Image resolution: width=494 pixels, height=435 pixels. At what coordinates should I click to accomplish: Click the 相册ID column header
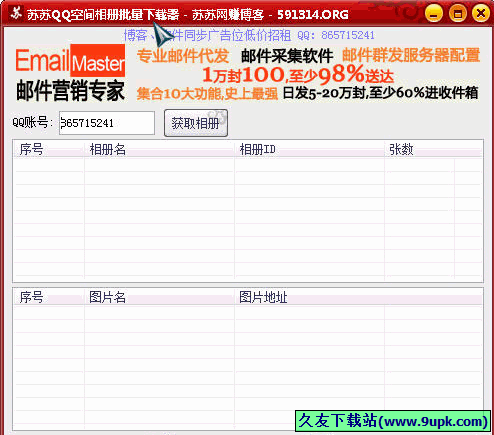coord(310,149)
